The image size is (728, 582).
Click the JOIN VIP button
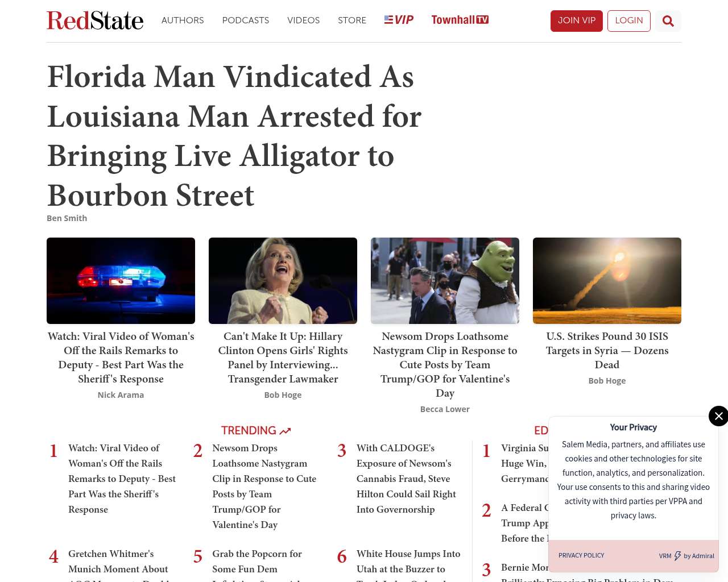click(577, 21)
